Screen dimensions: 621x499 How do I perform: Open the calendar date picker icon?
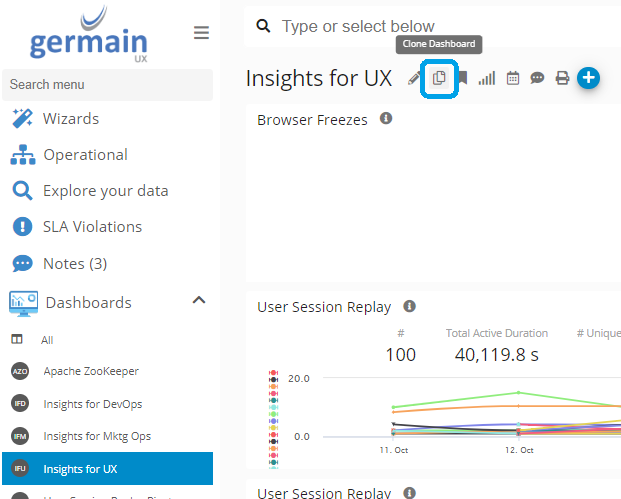513,78
